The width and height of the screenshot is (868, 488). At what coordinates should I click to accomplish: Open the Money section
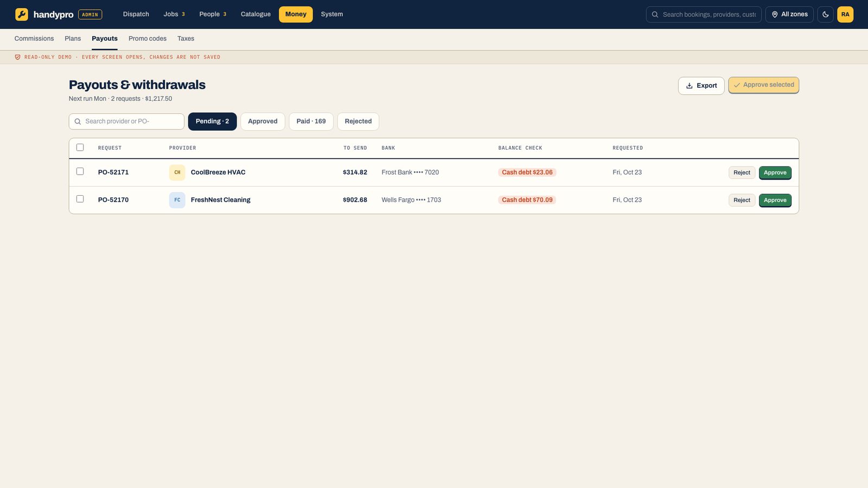(296, 14)
